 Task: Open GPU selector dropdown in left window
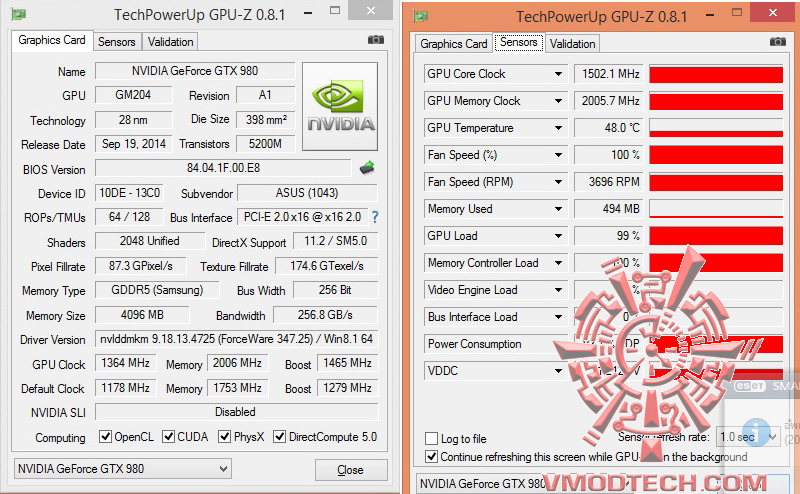122,468
